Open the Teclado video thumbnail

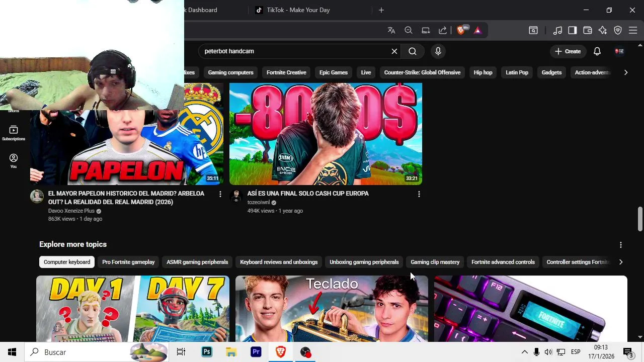coord(332,309)
